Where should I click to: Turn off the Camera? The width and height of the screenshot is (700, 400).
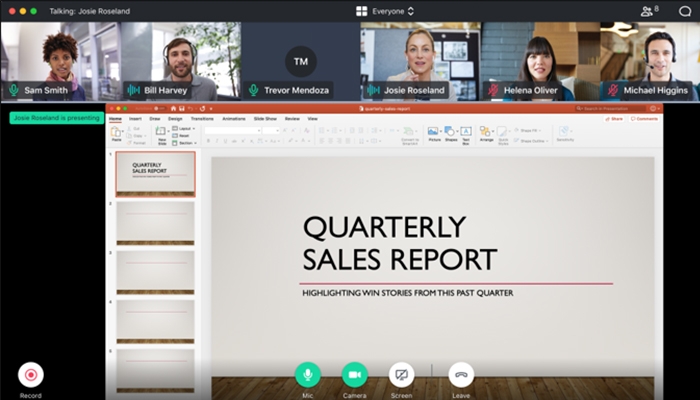(354, 375)
